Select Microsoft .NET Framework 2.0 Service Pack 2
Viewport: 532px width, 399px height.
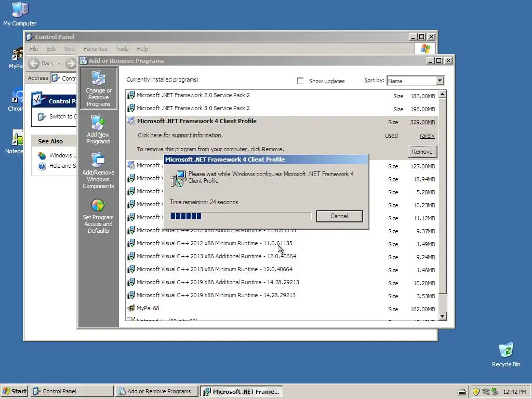coord(282,96)
